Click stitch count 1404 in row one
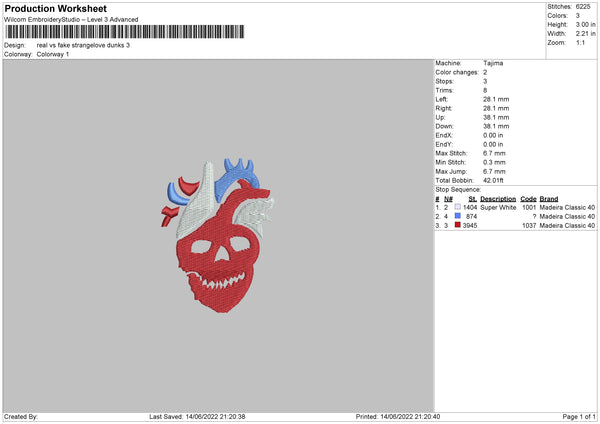Image resolution: width=600 pixels, height=424 pixels. coord(470,207)
